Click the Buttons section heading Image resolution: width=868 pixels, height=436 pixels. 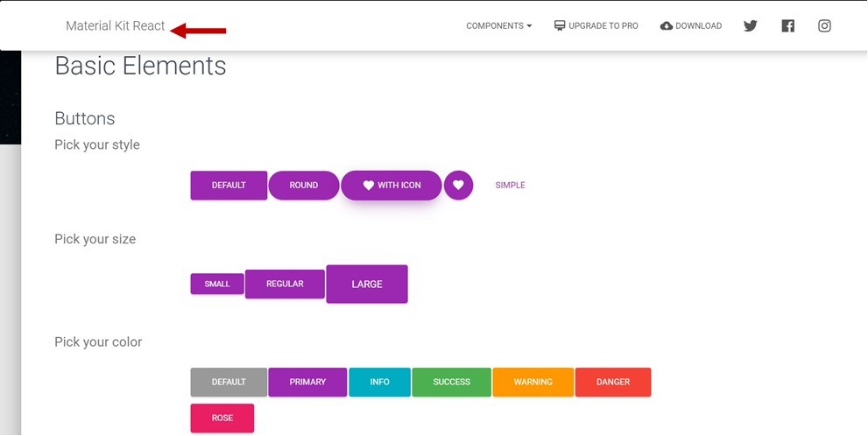click(85, 118)
